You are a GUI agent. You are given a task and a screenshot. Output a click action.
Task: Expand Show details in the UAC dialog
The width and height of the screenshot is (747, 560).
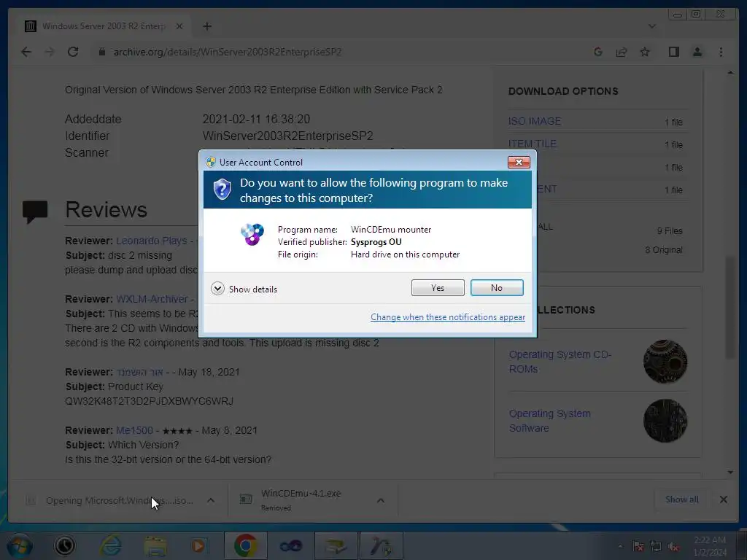(x=244, y=289)
